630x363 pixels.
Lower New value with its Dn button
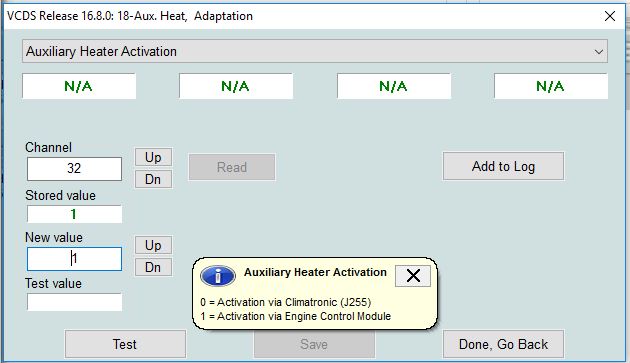[153, 267]
